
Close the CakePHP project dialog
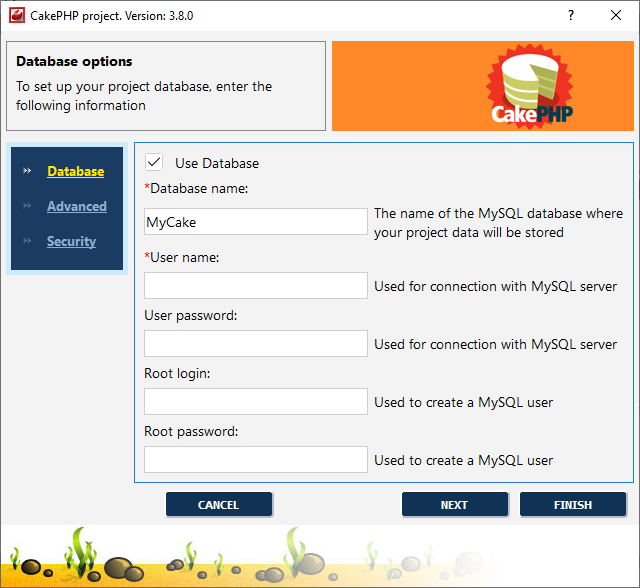click(616, 16)
